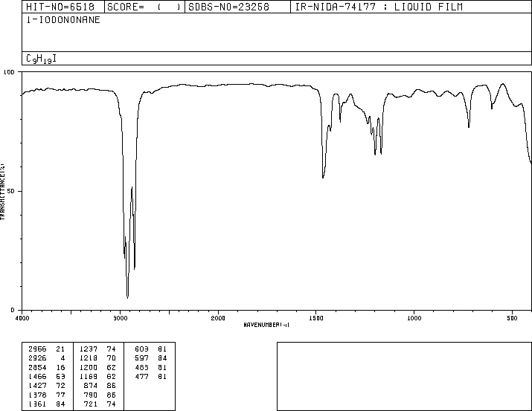Select peak table entry 477

142,376
